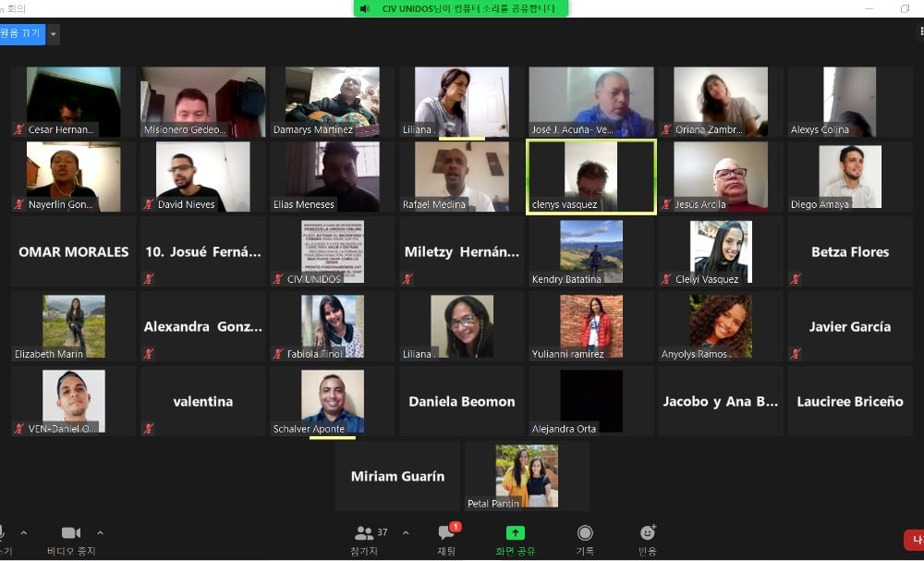Expand the chevron next to participants count
This screenshot has height=561, width=924.
pos(405,532)
